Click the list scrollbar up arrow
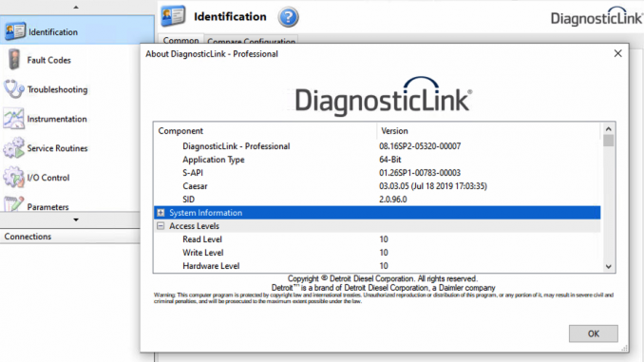The image size is (644, 362). point(609,129)
